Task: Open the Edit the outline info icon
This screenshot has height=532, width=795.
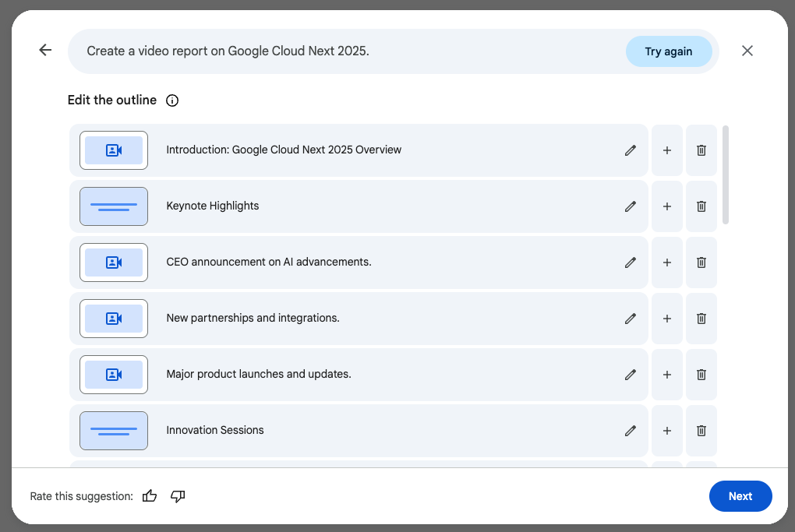Action: pos(172,100)
